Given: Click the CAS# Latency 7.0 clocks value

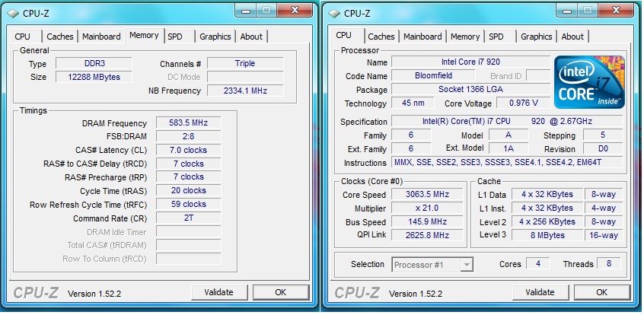Looking at the screenshot, I should coord(189,150).
